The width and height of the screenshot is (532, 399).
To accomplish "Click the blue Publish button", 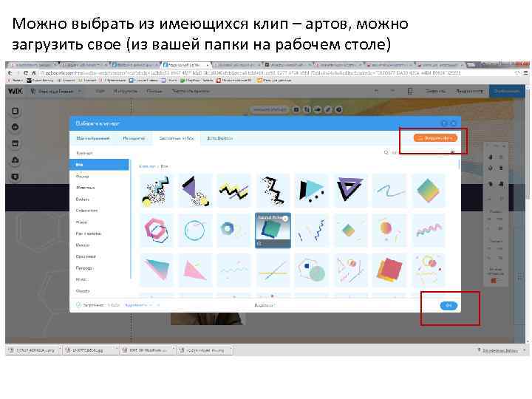I will point(506,91).
